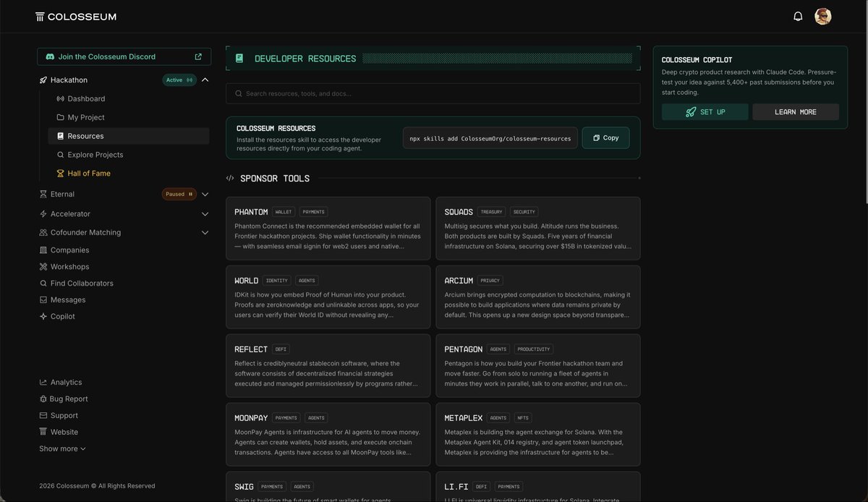Expand the Cofounder Matching chevron
This screenshot has width=868, height=502.
tap(205, 233)
